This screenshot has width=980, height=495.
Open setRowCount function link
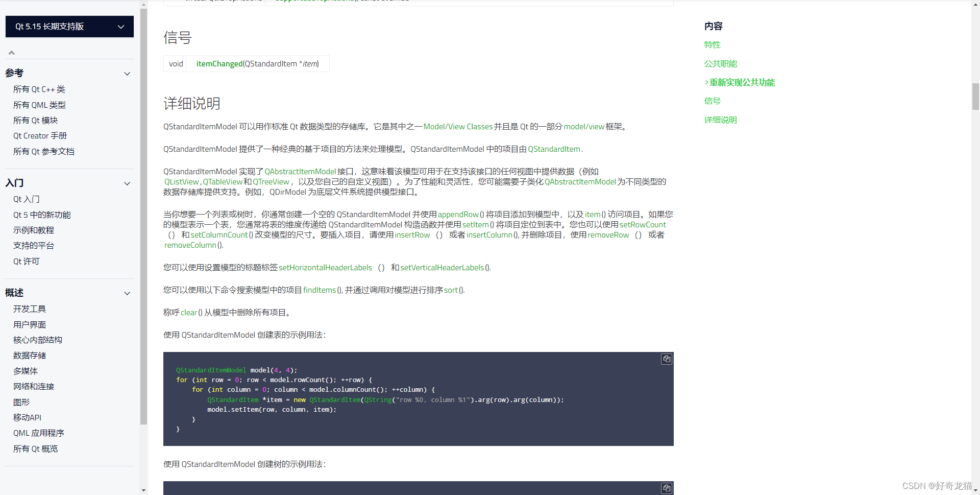tap(643, 225)
